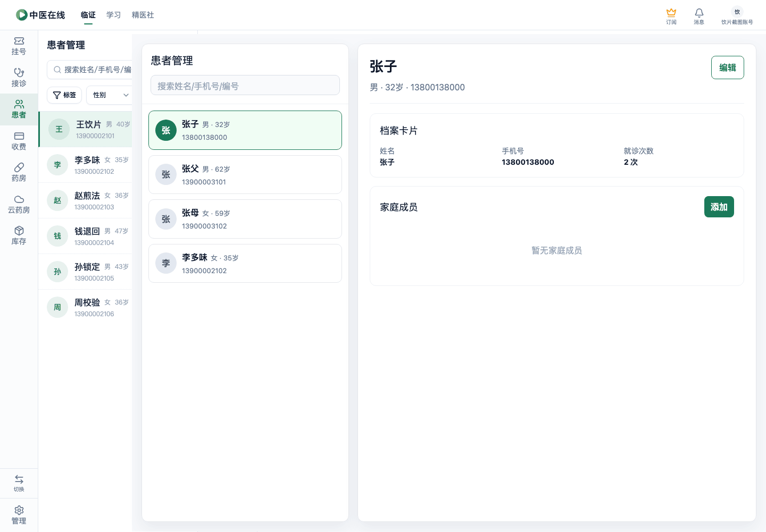Click the green 张 avatar of 张子
This screenshot has height=532, width=766.
(166, 130)
